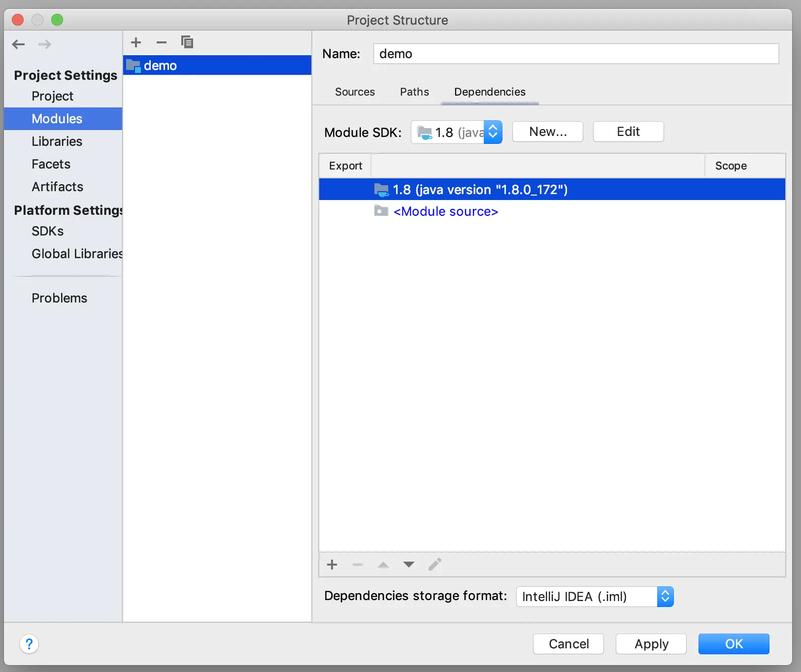Remove selected module with minus icon
801x672 pixels.
point(162,42)
